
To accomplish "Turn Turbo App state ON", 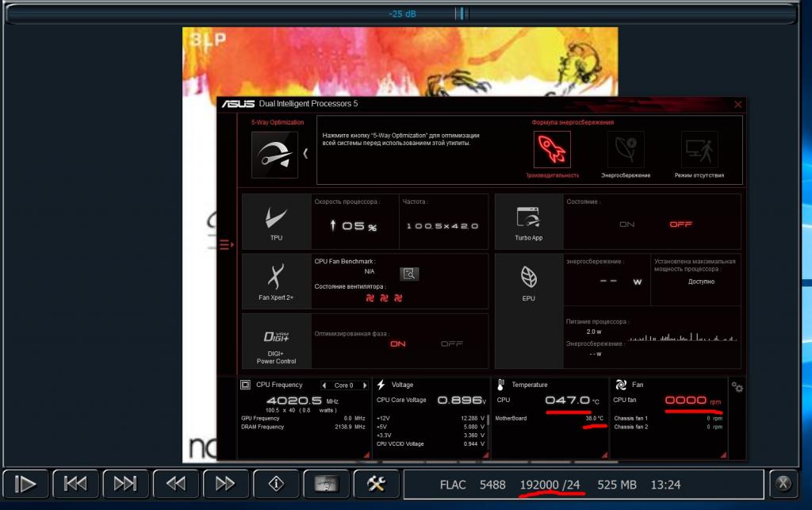I will 626,224.
